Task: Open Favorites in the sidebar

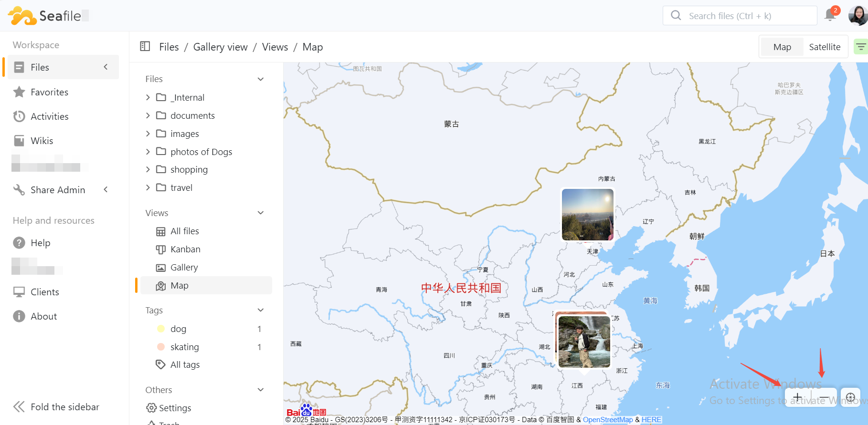Action: (x=49, y=92)
